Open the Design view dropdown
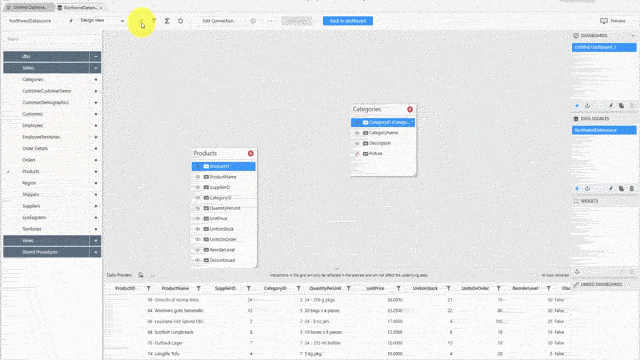The image size is (640, 360). (101, 20)
